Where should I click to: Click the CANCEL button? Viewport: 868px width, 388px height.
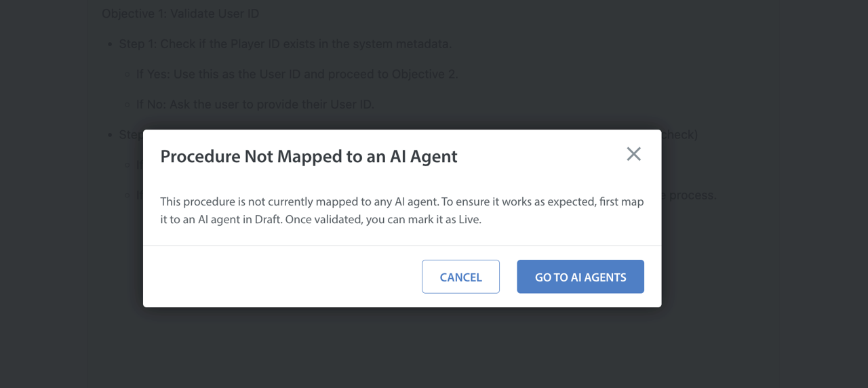[x=460, y=277]
